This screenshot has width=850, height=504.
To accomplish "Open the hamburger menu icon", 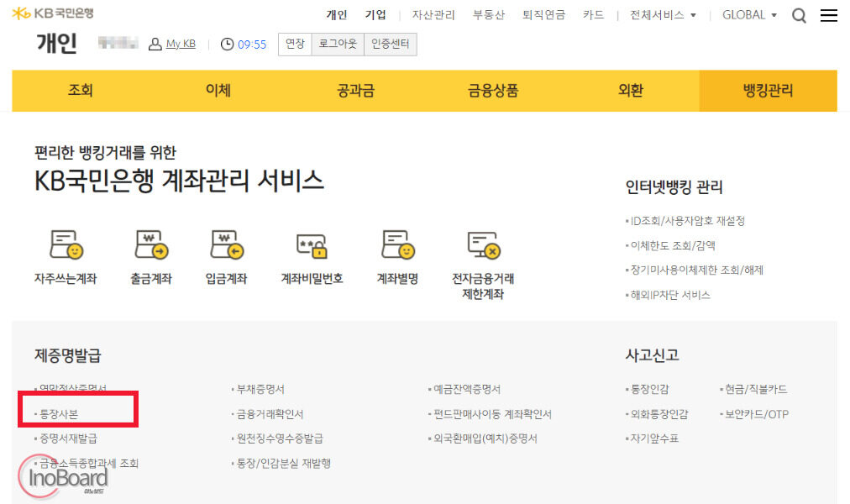I will tap(828, 15).
